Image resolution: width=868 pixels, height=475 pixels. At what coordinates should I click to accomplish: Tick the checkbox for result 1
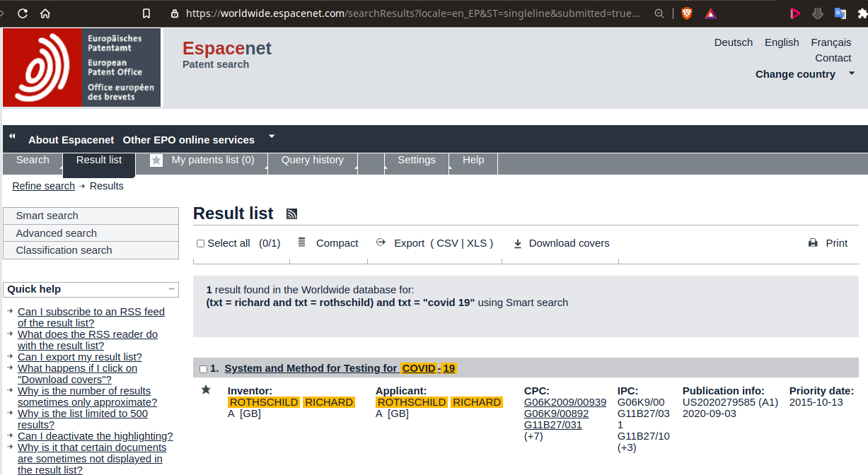(204, 369)
